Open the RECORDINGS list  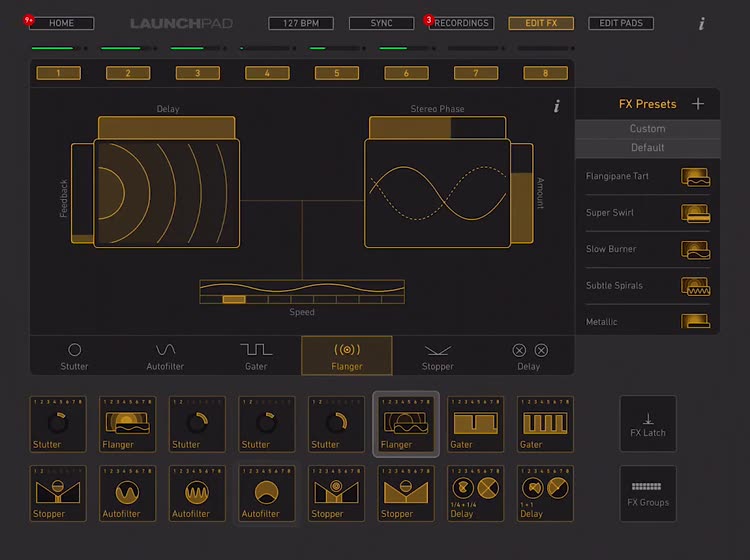coord(462,23)
